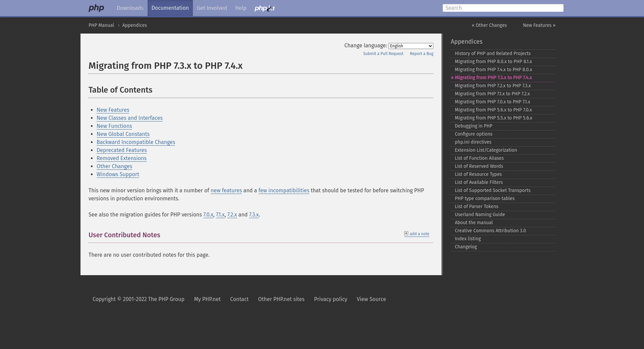Viewport: 644px width, 349px height.
Task: Open the Change language dropdown
Action: point(411,46)
